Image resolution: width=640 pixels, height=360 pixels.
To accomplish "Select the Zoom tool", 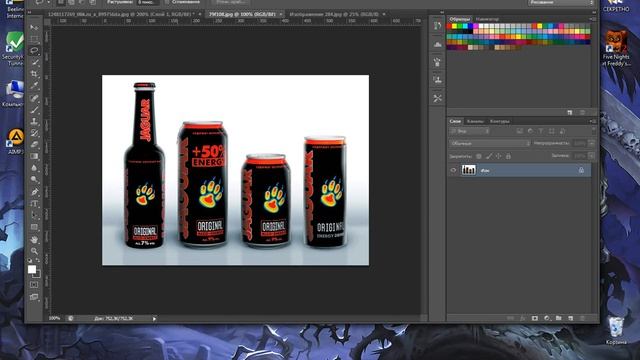I will point(35,251).
